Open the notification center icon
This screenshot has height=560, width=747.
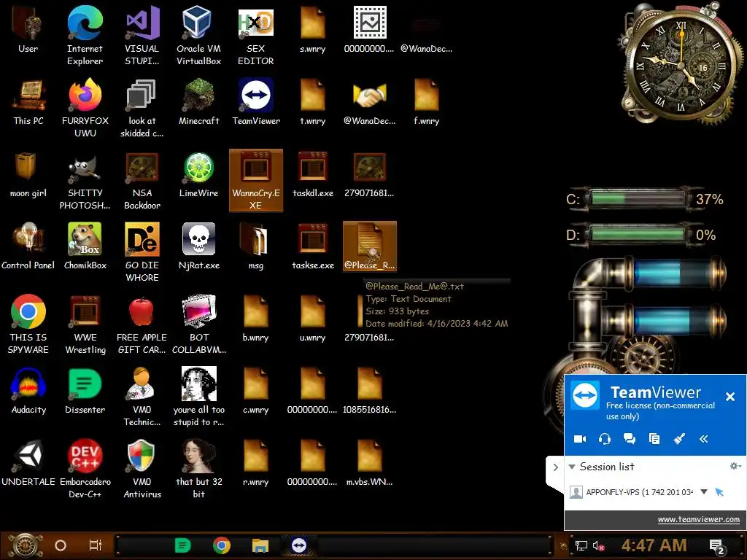(x=717, y=546)
